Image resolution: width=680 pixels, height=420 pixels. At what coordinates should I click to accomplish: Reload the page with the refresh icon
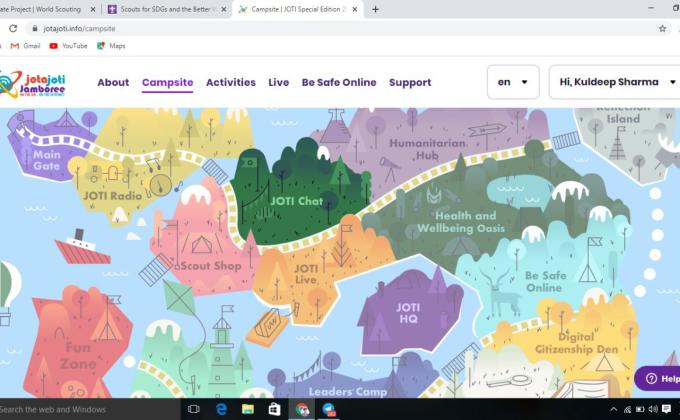coord(13,29)
